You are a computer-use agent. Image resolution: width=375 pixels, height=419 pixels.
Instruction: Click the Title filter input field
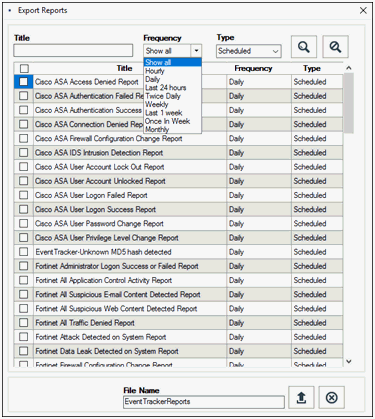[73, 51]
